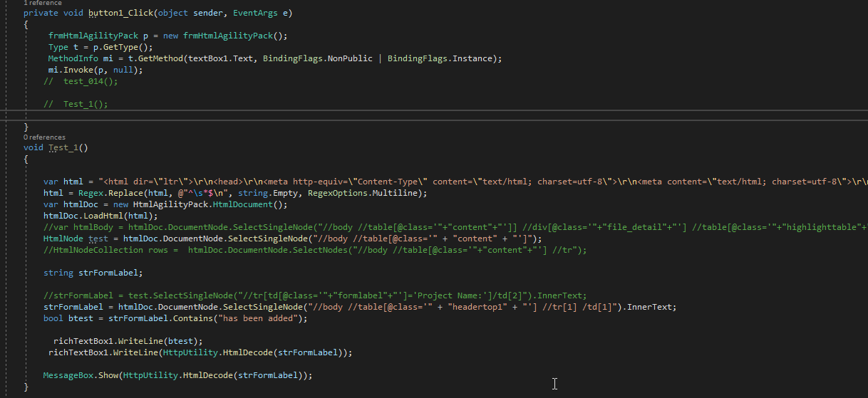
Task: Click the commented-out "// Test_1();" line
Action: click(x=76, y=104)
